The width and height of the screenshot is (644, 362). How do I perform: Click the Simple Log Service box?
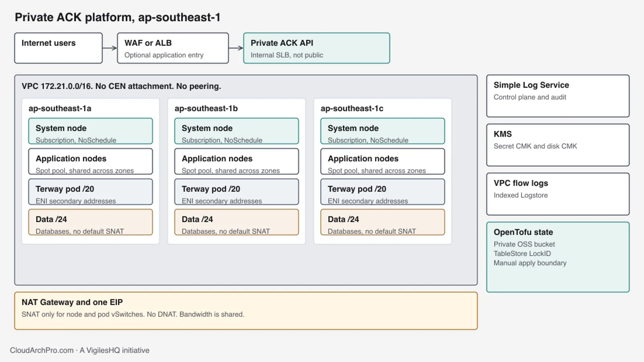558,96
